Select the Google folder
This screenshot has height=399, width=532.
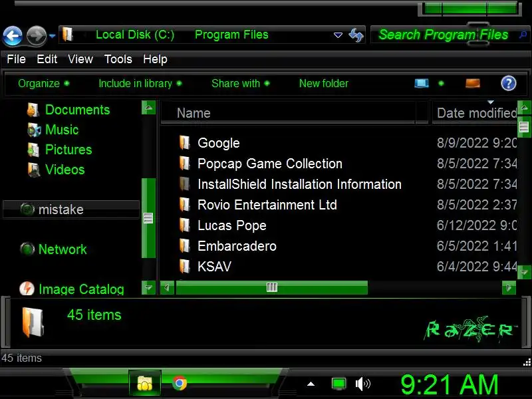[219, 143]
